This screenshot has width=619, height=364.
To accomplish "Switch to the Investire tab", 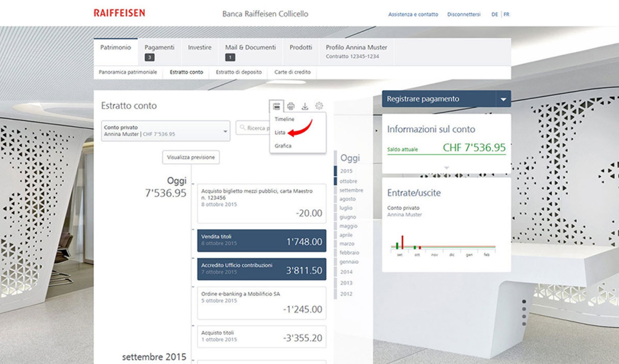I will tap(200, 47).
